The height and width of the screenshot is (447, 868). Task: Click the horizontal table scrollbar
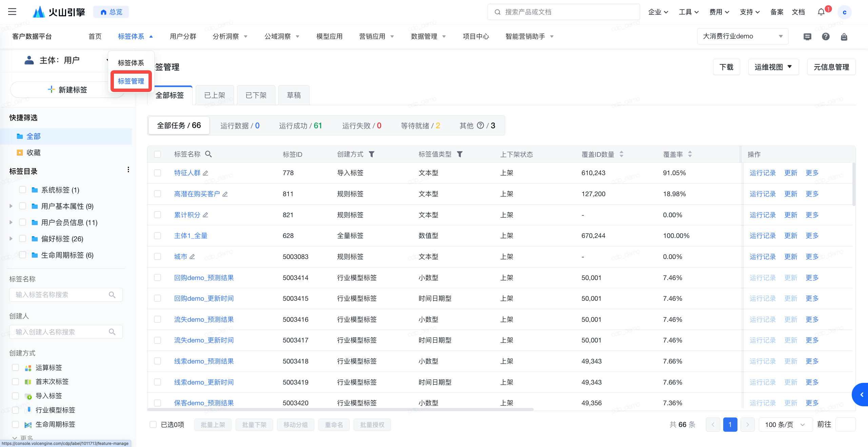point(340,409)
